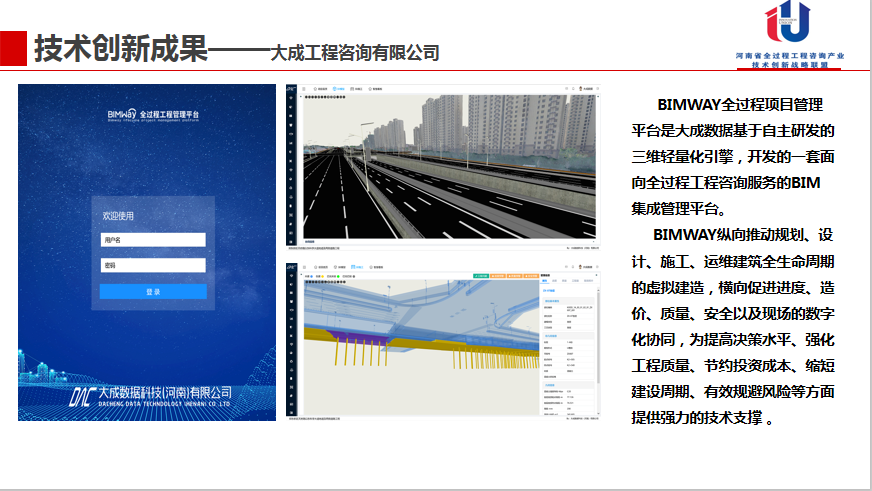
Task: Click first orange button in lower viewer
Action: [x=499, y=274]
